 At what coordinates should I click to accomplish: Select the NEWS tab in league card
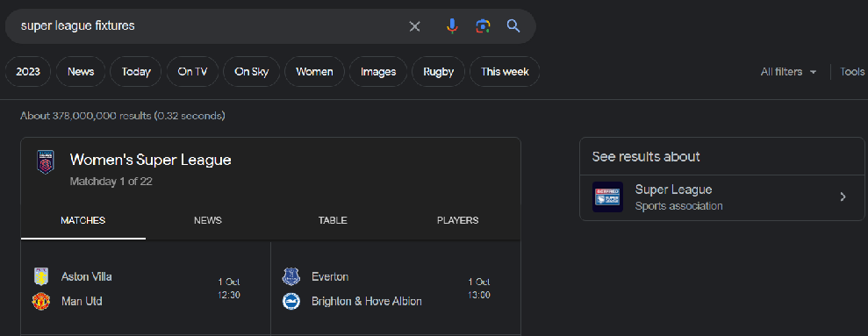tap(208, 220)
